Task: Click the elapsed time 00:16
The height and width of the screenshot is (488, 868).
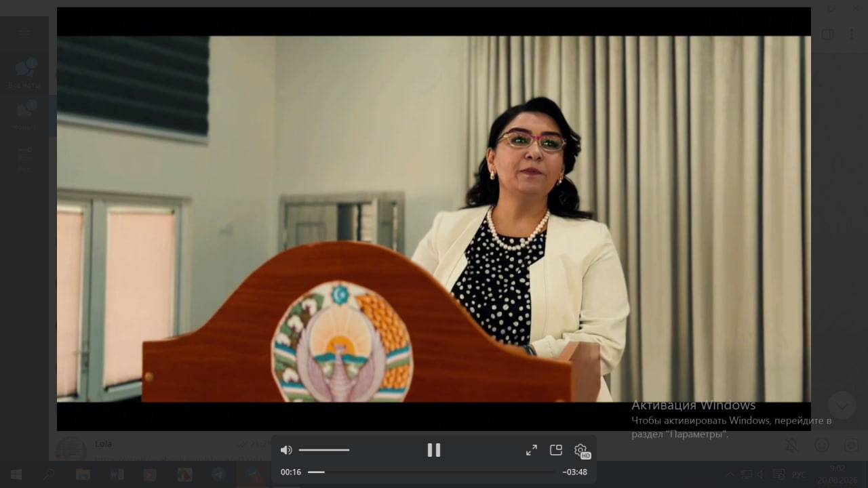Action: [291, 472]
